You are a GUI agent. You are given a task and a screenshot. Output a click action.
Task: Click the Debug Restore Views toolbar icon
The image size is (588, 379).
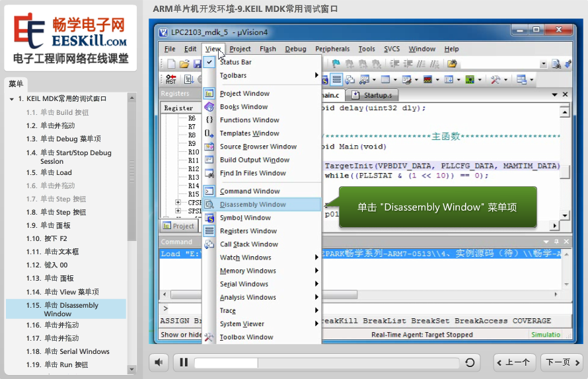(x=521, y=79)
